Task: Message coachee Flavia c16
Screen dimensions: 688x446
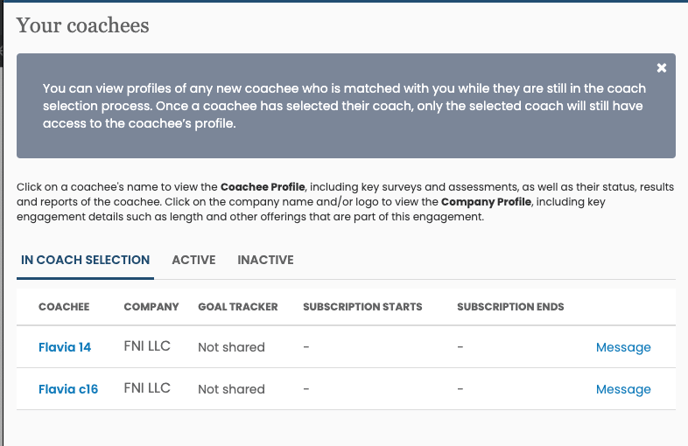Action: pos(623,389)
